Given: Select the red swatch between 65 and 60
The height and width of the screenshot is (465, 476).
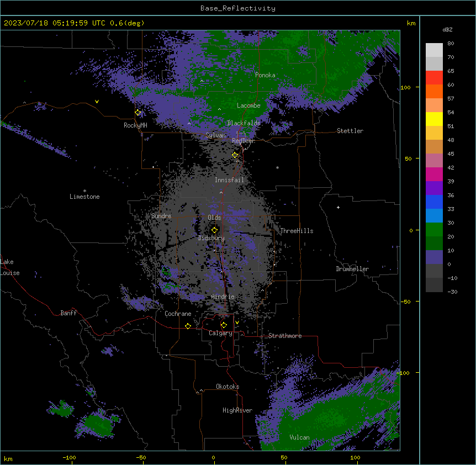Looking at the screenshot, I should point(434,77).
